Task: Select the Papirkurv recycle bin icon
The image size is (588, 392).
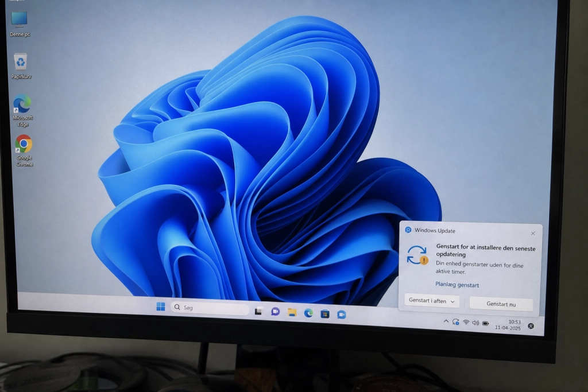Action: click(21, 66)
